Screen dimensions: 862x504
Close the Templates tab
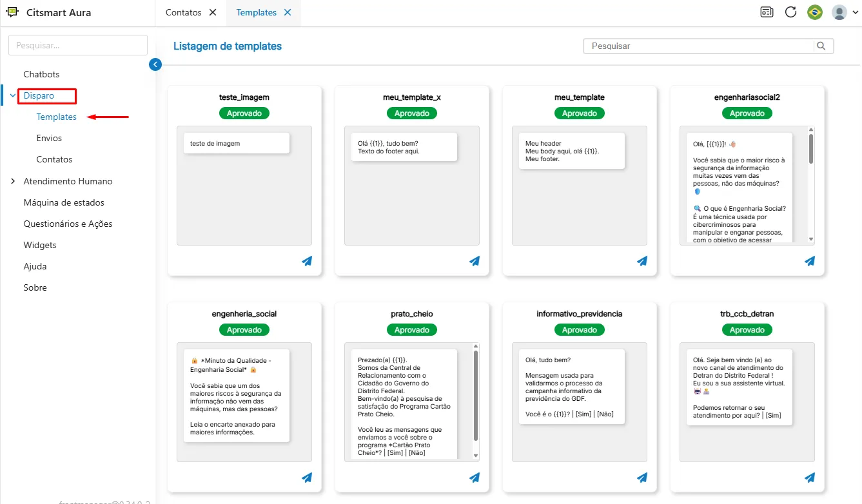pos(288,12)
